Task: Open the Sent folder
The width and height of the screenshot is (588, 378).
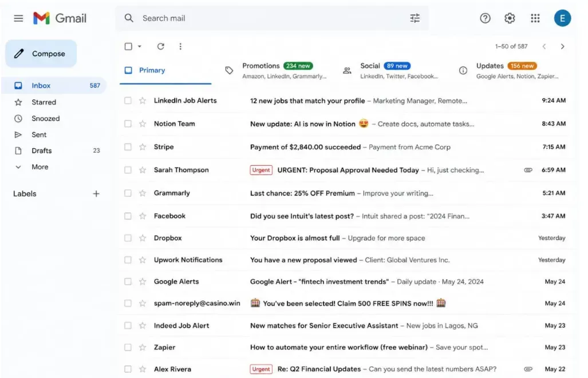Action: tap(54, 134)
